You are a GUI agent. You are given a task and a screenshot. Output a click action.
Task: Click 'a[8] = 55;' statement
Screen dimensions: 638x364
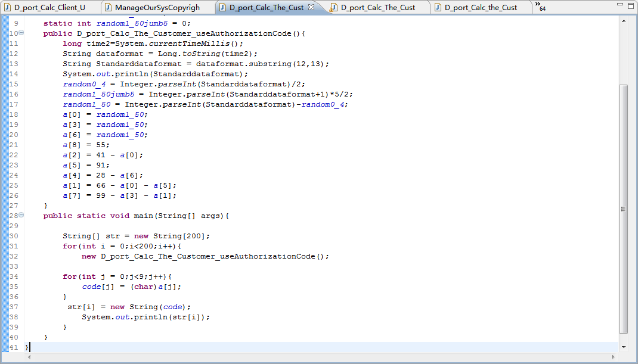(x=86, y=145)
